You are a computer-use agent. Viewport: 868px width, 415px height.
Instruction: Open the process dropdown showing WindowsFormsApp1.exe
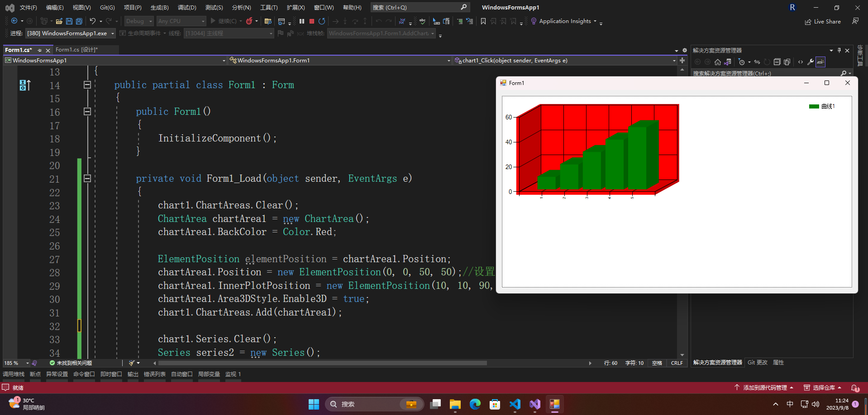pos(70,33)
